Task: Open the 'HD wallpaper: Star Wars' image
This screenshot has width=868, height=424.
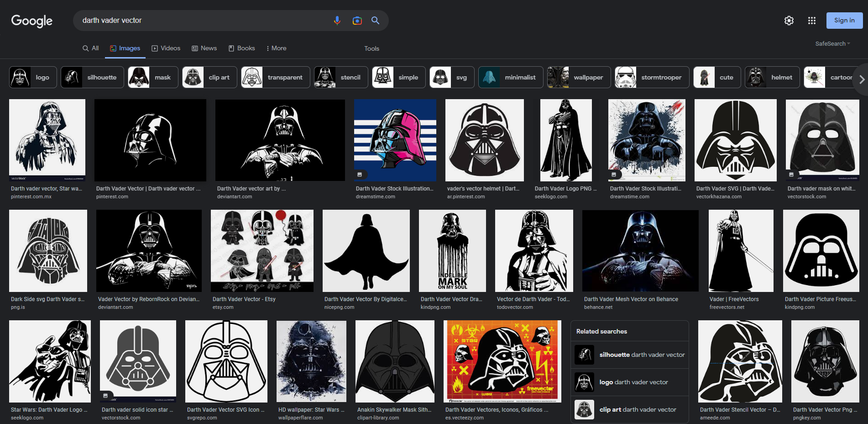Action: point(311,361)
